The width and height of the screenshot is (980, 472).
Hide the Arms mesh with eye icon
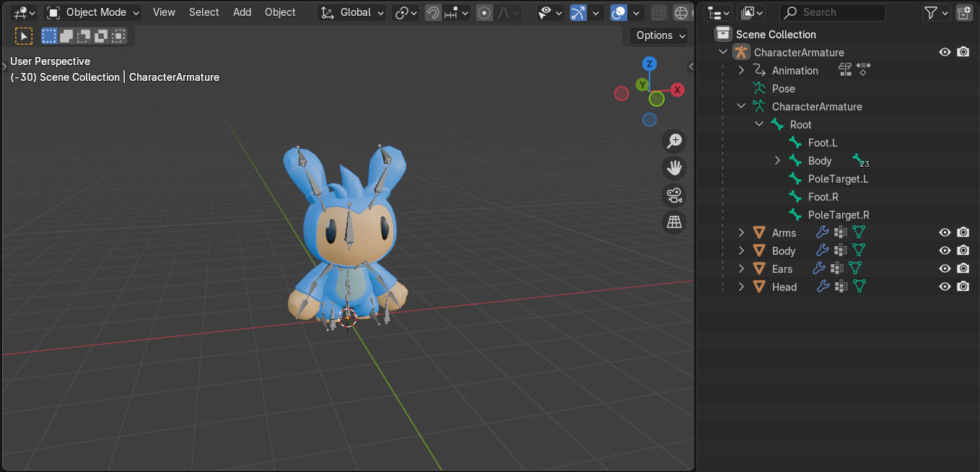tap(945, 232)
